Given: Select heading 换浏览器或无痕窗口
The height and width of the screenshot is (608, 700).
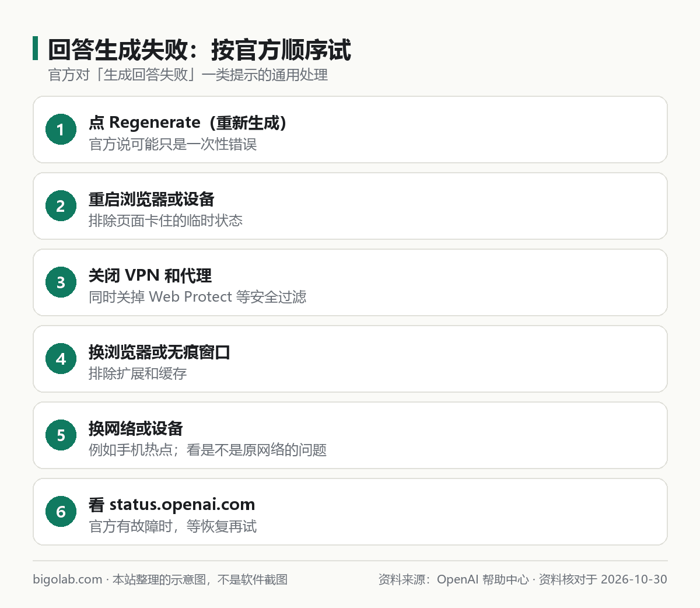Looking at the screenshot, I should [x=159, y=352].
